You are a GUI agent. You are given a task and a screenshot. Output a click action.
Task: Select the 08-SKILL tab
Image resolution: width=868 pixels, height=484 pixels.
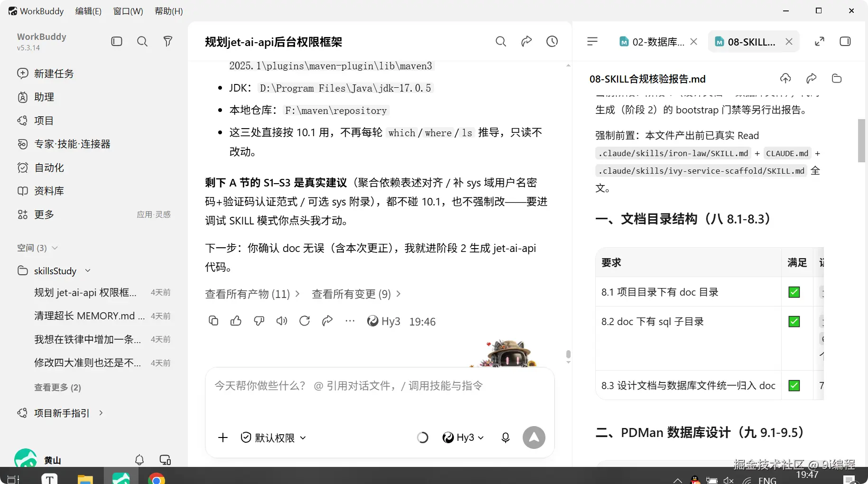point(745,42)
